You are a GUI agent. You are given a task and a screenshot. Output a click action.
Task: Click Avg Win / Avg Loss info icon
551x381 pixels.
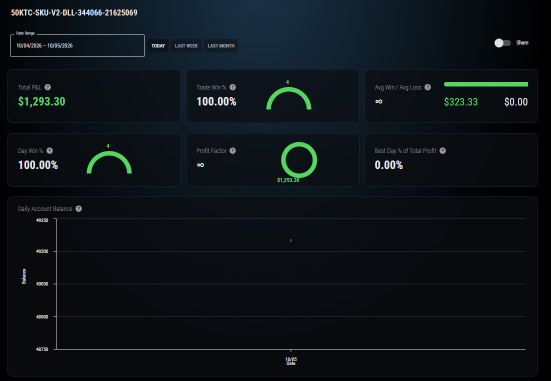tap(428, 87)
